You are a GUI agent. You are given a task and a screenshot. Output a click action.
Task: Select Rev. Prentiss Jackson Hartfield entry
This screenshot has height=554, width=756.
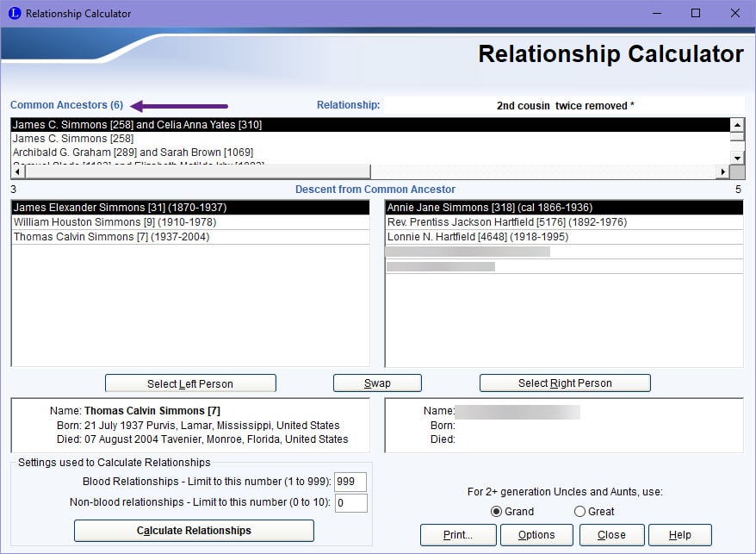pos(507,222)
